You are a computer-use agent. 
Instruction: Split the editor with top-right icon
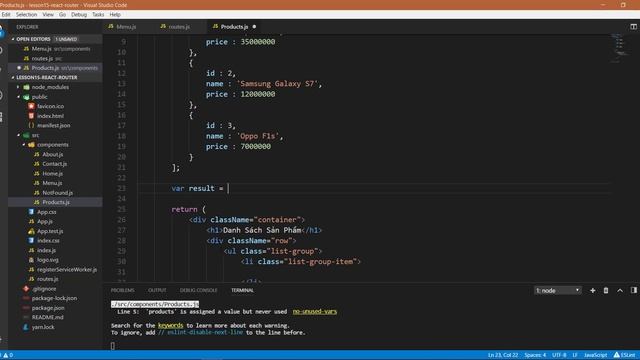click(x=633, y=27)
